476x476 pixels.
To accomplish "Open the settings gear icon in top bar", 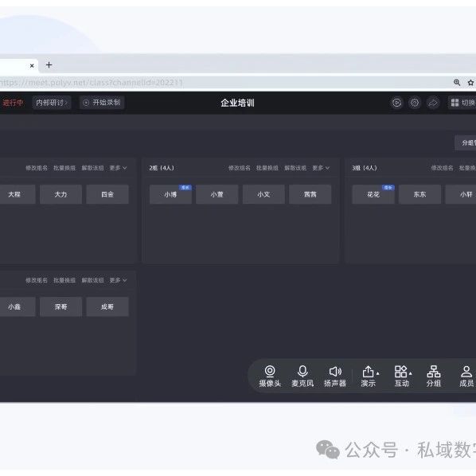I will pos(415,103).
